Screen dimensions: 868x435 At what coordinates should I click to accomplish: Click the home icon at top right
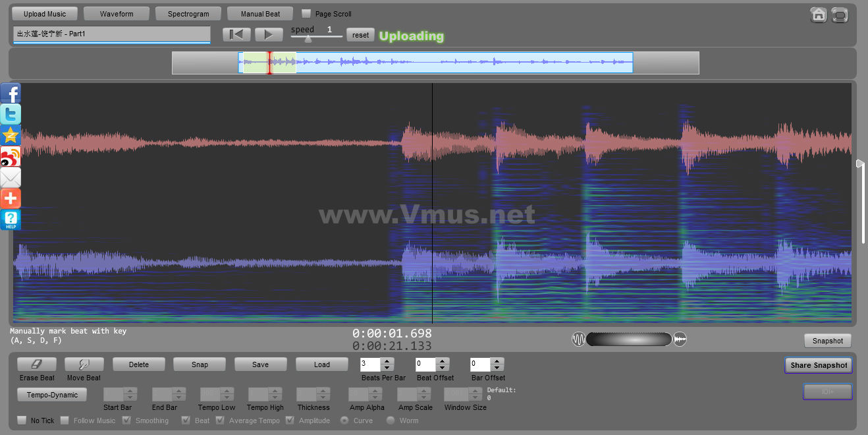[x=819, y=14]
